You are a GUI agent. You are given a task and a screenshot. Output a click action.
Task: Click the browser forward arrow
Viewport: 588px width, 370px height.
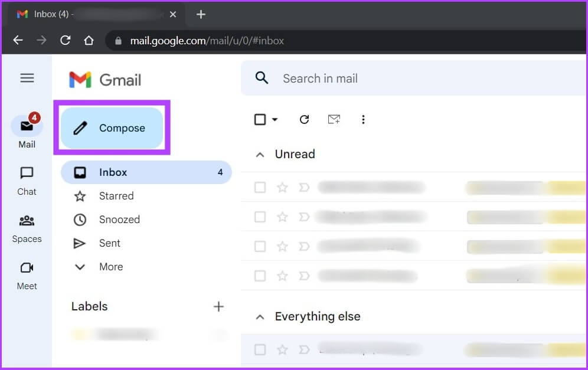pos(42,40)
